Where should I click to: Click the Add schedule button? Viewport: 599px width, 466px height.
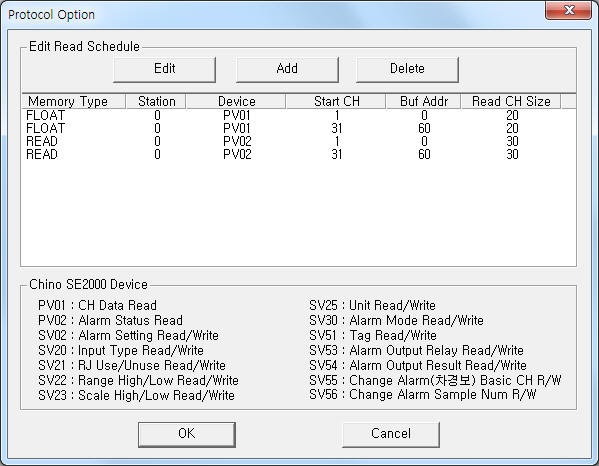[x=287, y=70]
